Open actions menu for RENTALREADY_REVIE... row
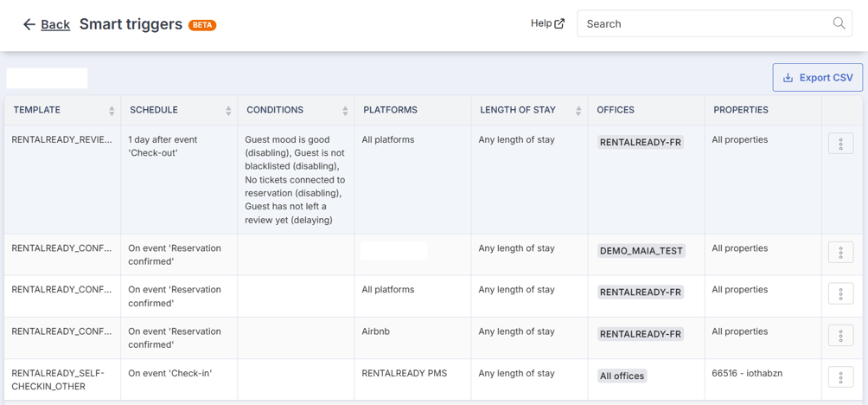Image resolution: width=868 pixels, height=405 pixels. point(840,144)
